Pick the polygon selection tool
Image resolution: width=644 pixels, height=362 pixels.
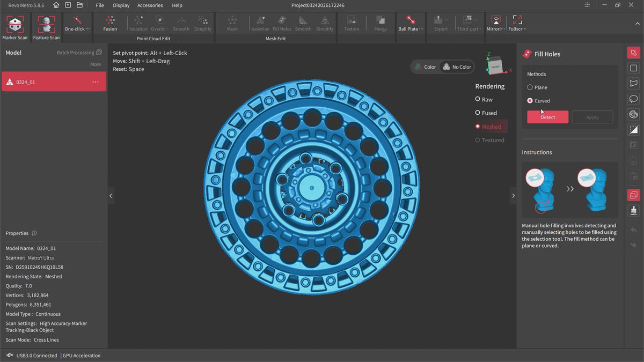coord(633,84)
